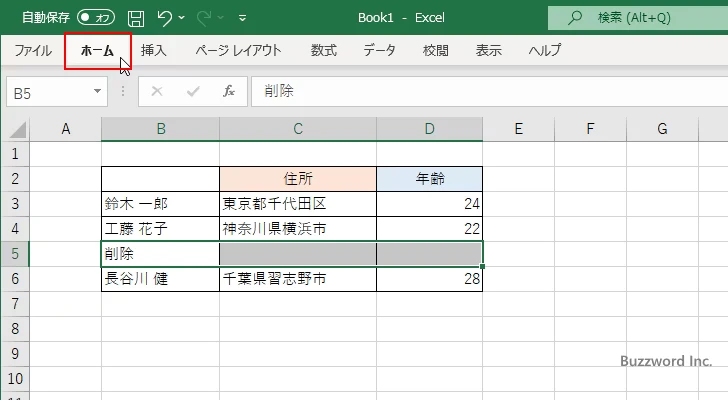Click cell containing 鈴木 一郎

point(160,204)
